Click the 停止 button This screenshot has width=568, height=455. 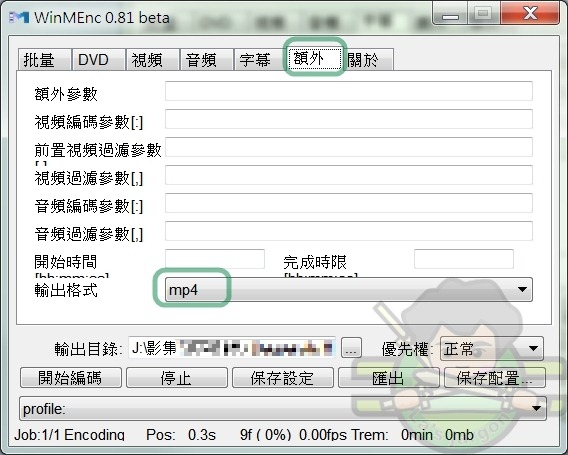point(177,378)
